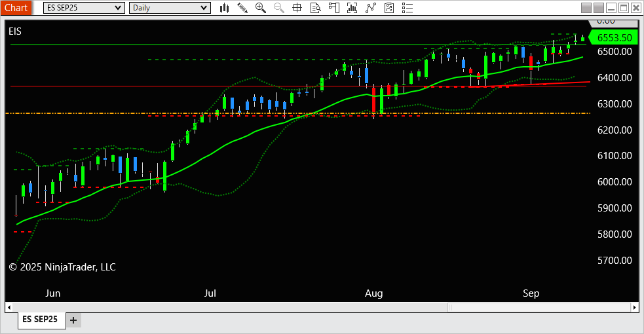
Task: Click the 5800.00 price axis label
Action: click(x=615, y=234)
